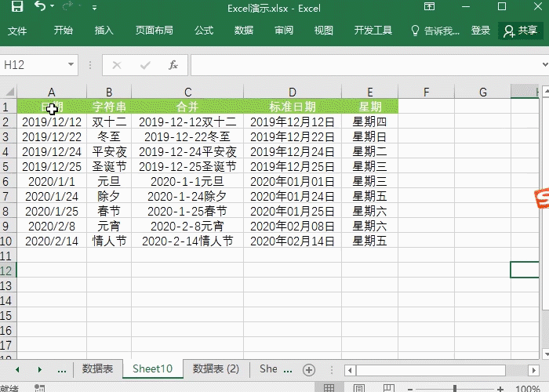Click the 告诉我 lightbulb search box

(x=435, y=31)
